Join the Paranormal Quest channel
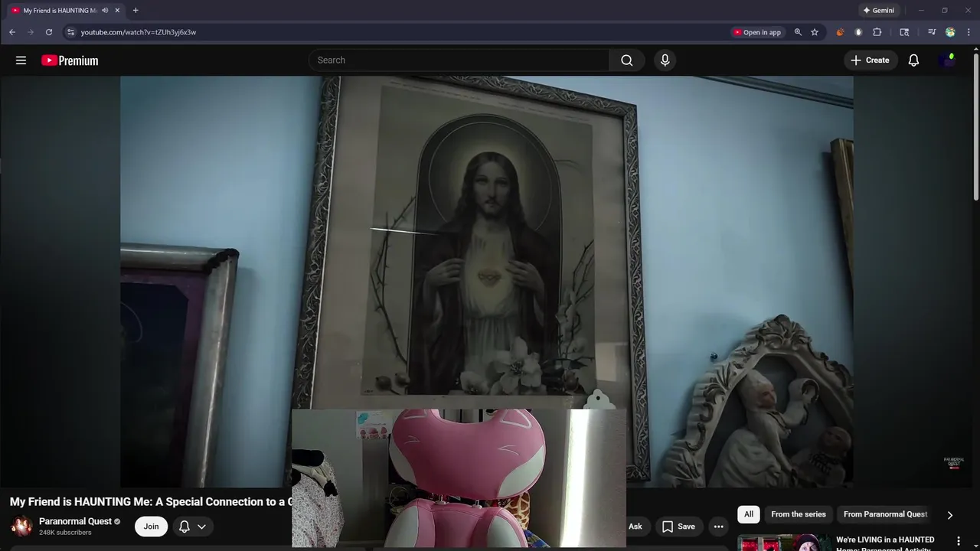 click(151, 527)
